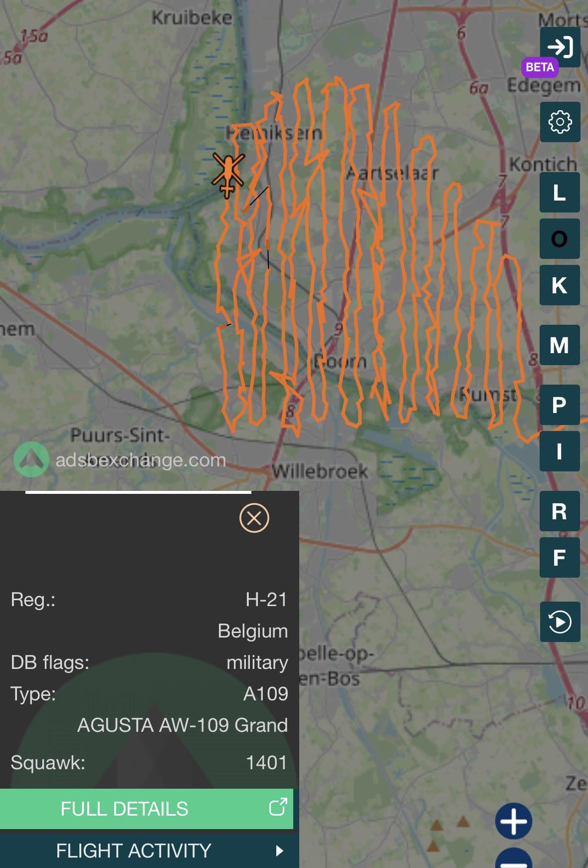Open the settings gear
The image size is (588, 868).
click(560, 122)
